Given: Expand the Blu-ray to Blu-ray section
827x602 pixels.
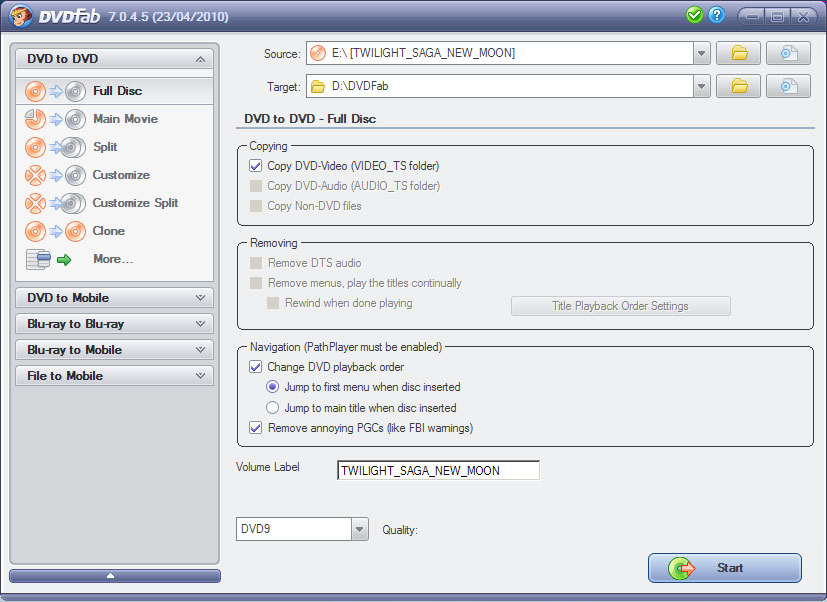Looking at the screenshot, I should 113,324.
